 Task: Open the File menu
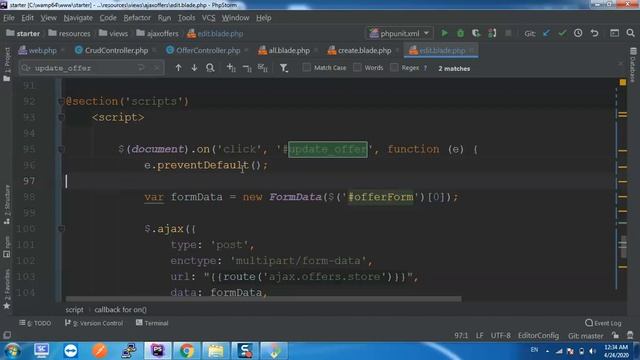(9, 18)
